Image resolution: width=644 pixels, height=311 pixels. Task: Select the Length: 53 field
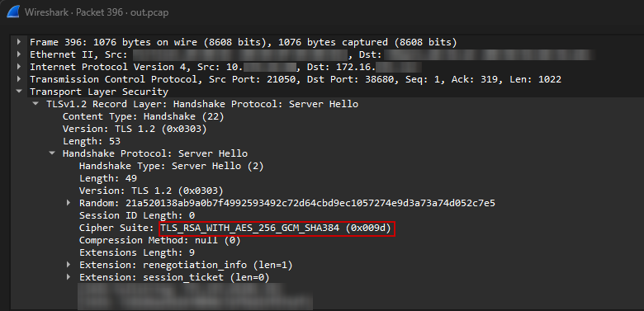point(91,141)
